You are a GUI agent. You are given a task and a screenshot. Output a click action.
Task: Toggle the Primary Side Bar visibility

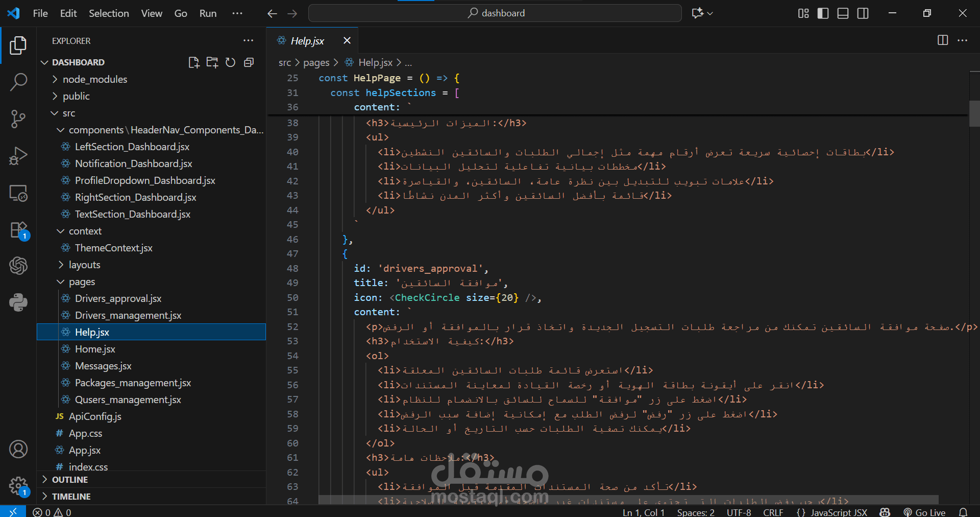823,13
